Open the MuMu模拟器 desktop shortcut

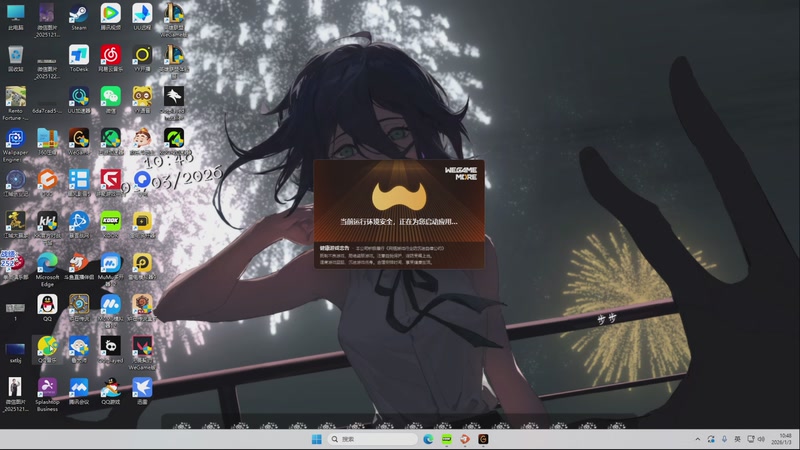(110, 311)
